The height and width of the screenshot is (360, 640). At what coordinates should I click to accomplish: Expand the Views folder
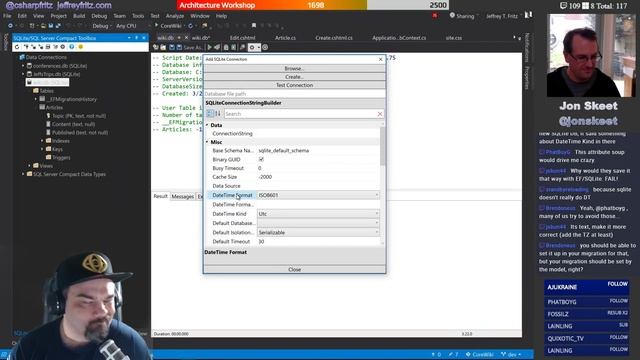[29, 166]
